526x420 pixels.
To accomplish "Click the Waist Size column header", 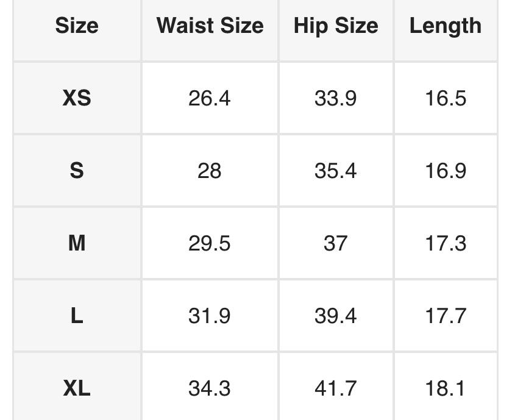I will 210,26.
